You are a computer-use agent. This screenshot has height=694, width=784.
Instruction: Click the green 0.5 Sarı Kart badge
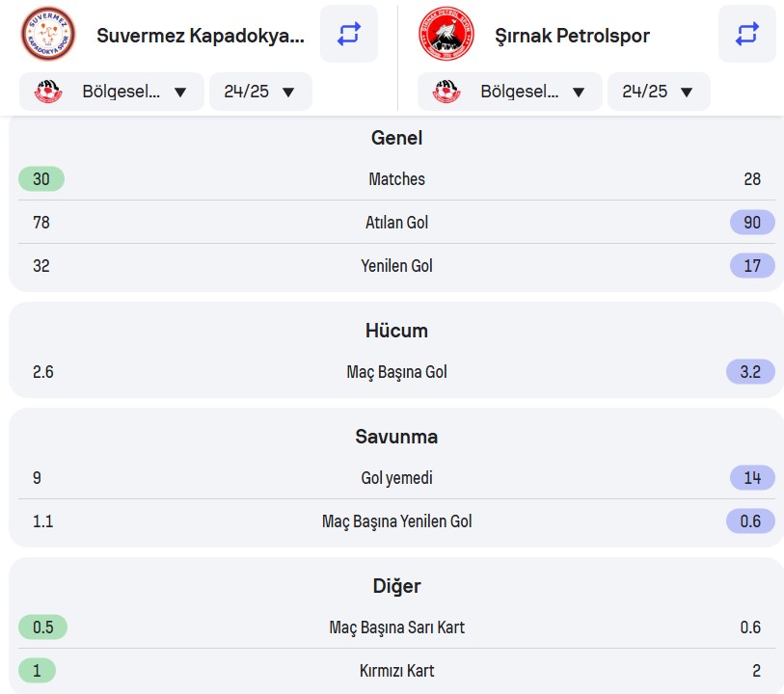[43, 627]
